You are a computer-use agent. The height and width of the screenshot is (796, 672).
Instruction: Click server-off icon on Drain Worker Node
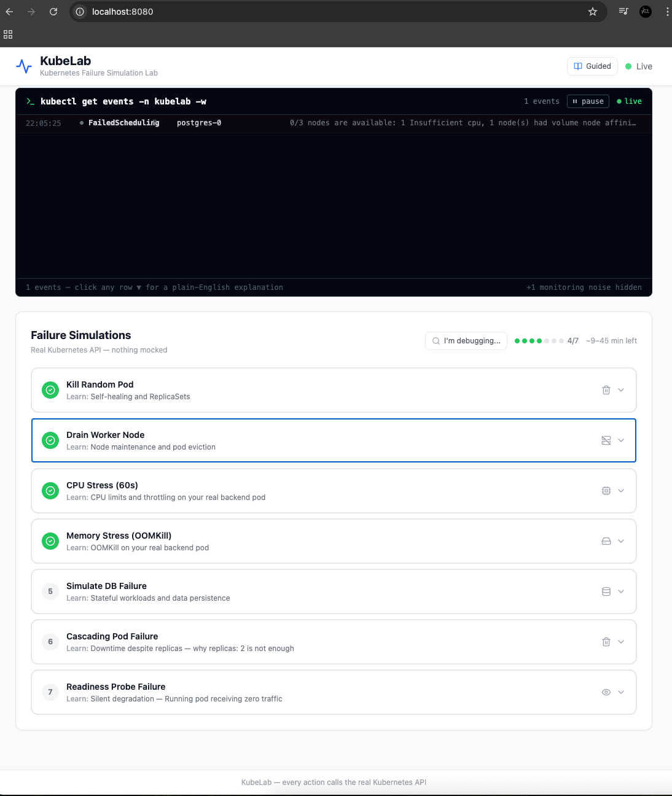pos(606,440)
